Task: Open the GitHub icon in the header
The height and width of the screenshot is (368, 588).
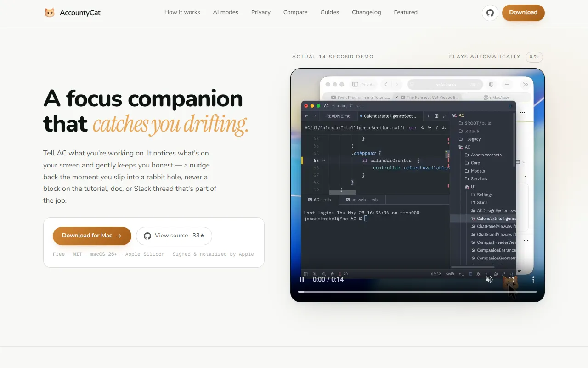Action: (490, 13)
